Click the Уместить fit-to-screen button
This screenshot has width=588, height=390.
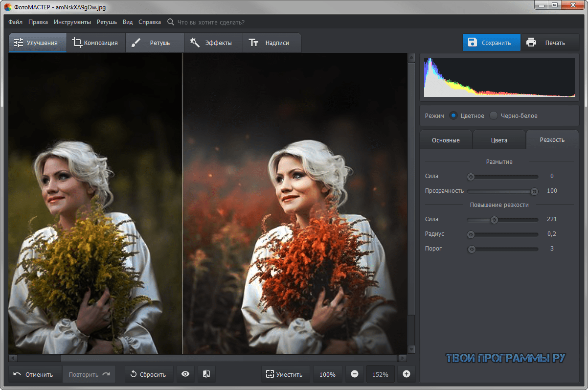tap(286, 374)
